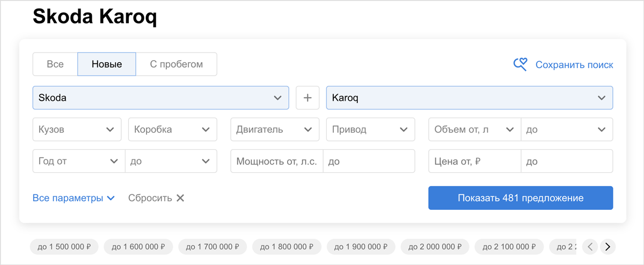Open the Привод dropdown
This screenshot has width=644, height=265.
pos(371,130)
